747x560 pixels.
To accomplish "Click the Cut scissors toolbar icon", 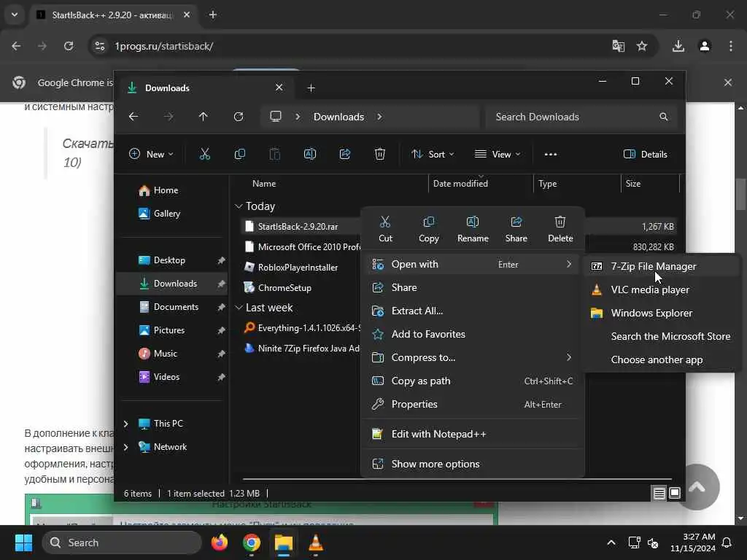I will click(204, 155).
